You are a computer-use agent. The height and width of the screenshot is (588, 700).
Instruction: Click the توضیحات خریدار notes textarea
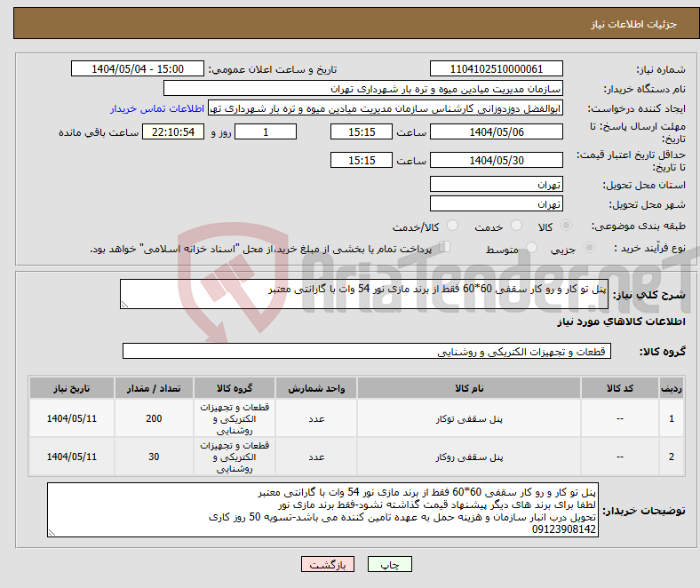[322, 510]
